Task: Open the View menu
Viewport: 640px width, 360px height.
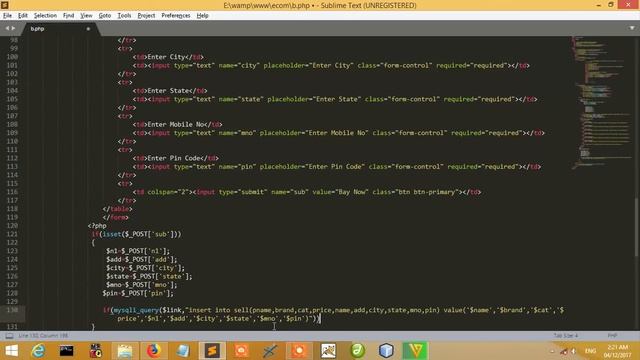Action: [x=86, y=16]
